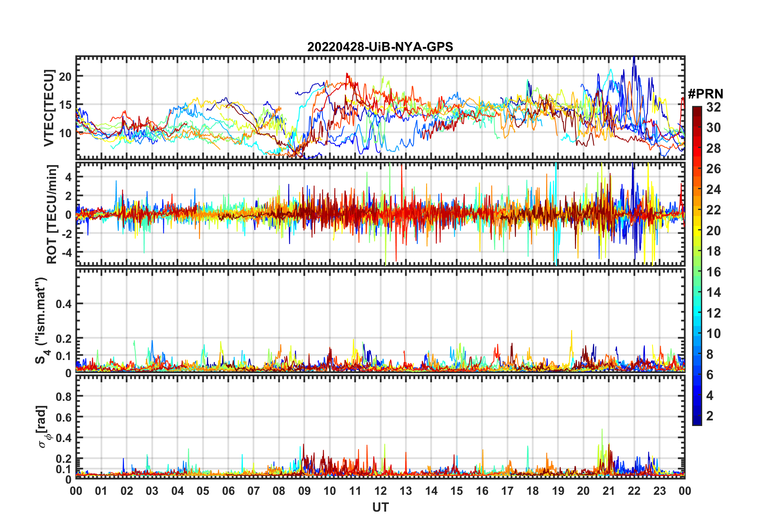The image size is (761, 532).
Task: Click VTEC y-axis tick label 15
Action: (65, 105)
